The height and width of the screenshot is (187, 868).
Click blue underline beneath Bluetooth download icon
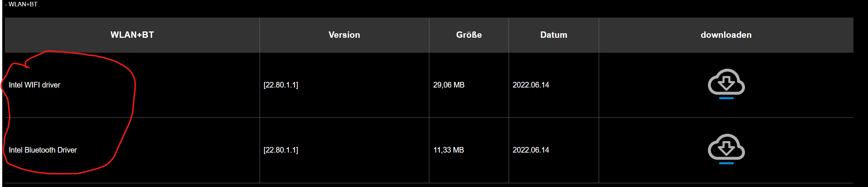click(x=726, y=163)
